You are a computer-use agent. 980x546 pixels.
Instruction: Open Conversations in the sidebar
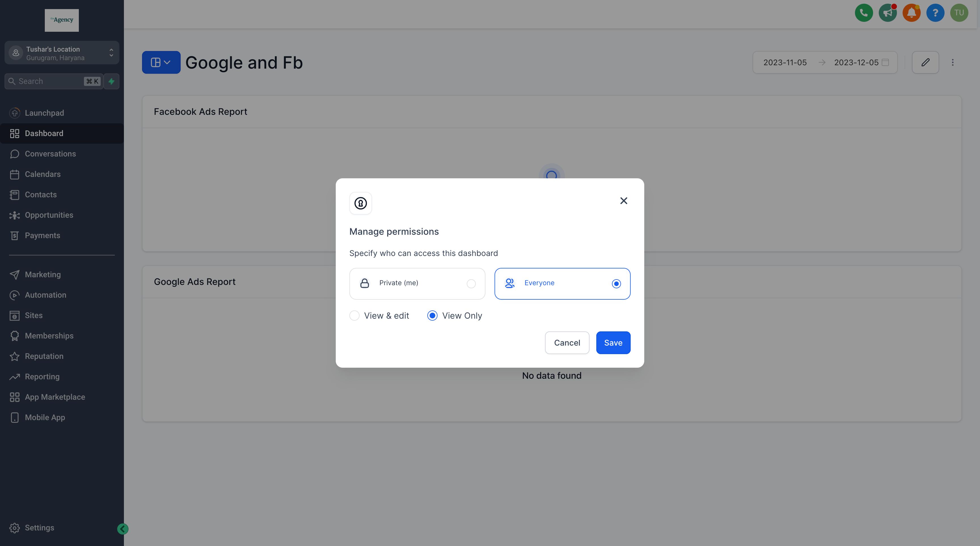pyautogui.click(x=50, y=154)
